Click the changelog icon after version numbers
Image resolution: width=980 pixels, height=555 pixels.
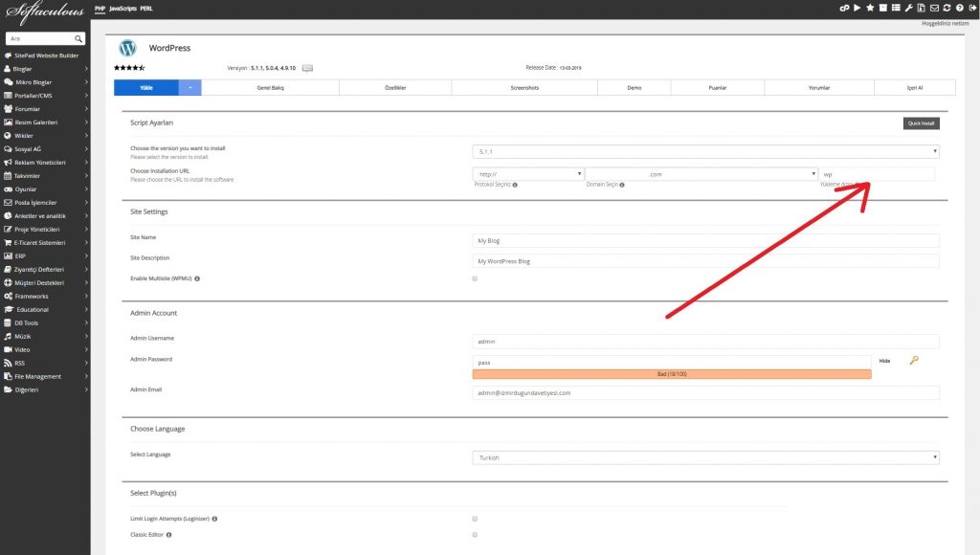(307, 68)
